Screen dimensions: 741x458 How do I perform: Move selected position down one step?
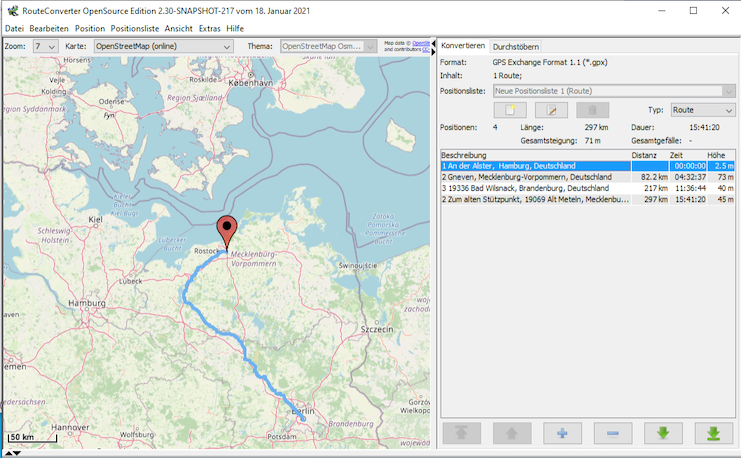(x=663, y=433)
